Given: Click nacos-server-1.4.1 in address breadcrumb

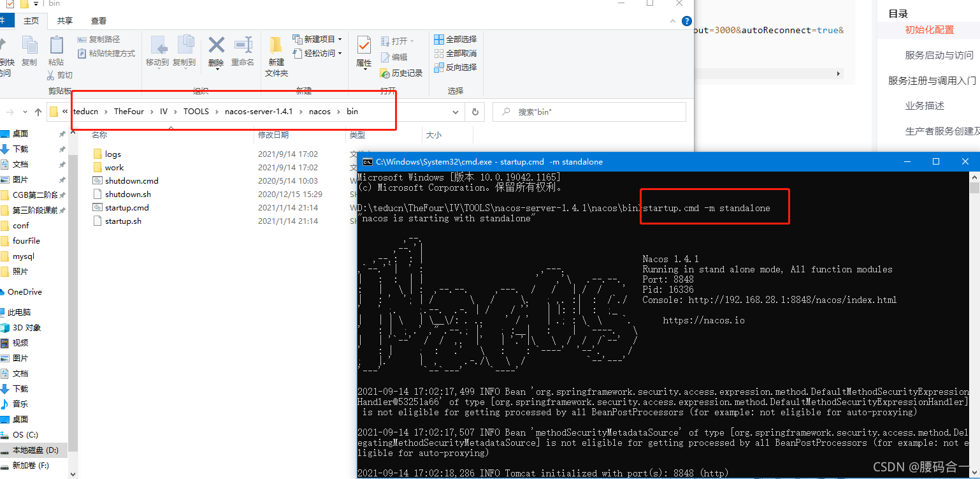Looking at the screenshot, I should point(259,112).
